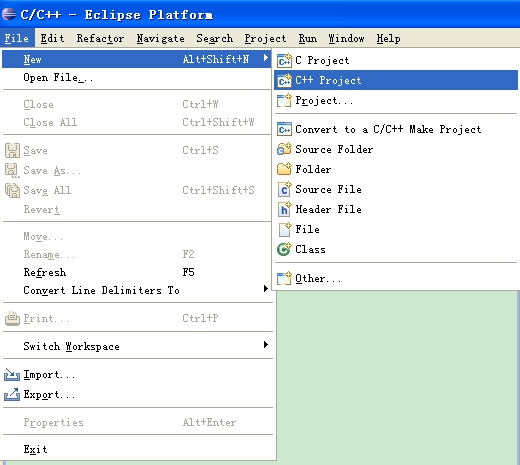The height and width of the screenshot is (465, 520).
Task: Create a new C Project
Action: point(396,60)
